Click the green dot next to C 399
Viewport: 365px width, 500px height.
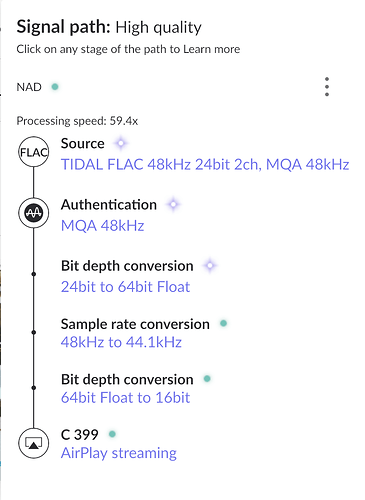tap(112, 434)
